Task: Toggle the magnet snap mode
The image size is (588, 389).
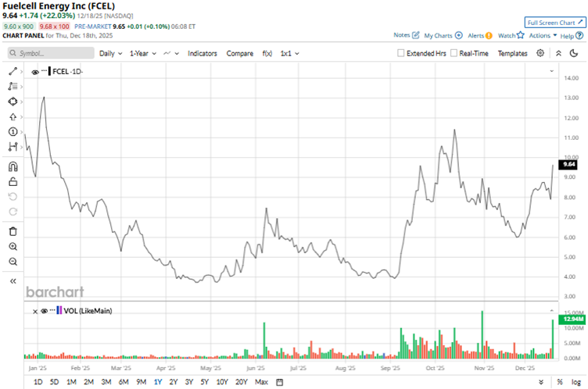Action: point(13,166)
